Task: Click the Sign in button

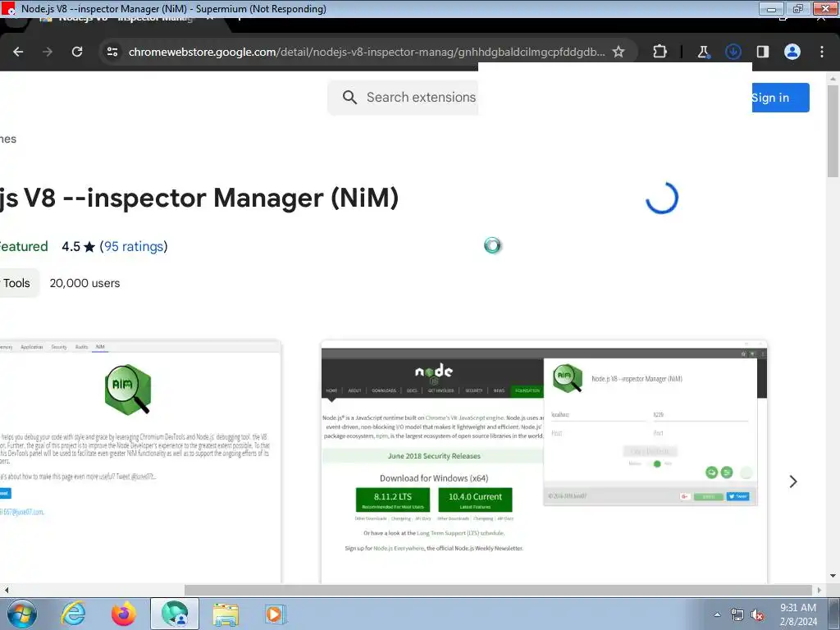Action: pyautogui.click(x=781, y=98)
